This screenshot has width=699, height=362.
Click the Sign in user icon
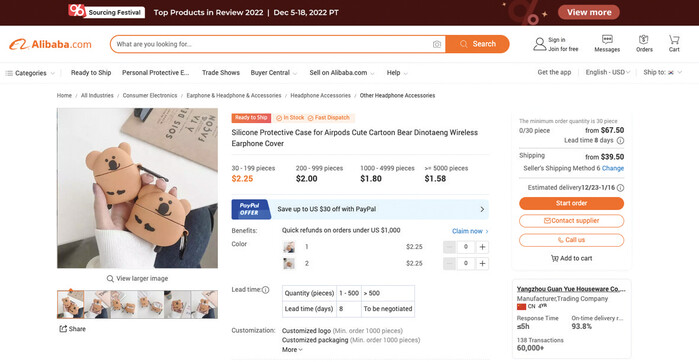click(539, 44)
